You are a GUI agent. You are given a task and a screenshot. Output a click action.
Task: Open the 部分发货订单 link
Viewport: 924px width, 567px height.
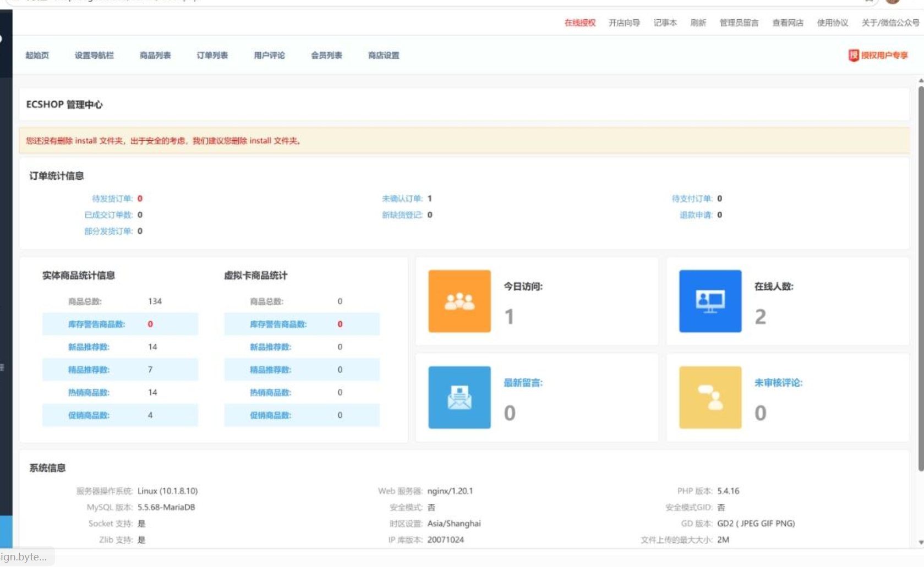point(108,231)
